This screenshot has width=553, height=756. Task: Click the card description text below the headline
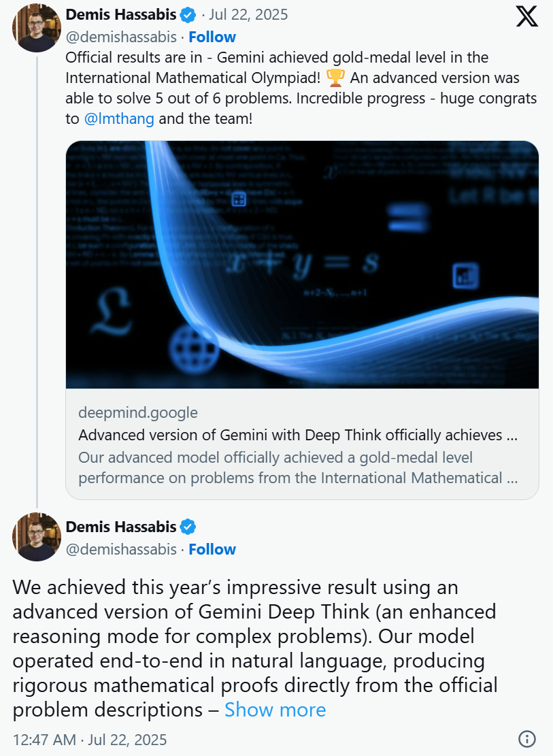(271, 467)
